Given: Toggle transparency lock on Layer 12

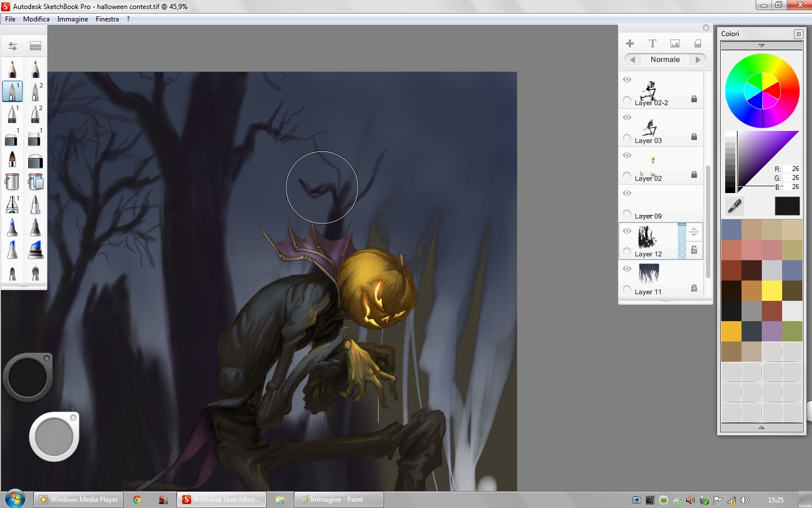Looking at the screenshot, I should pyautogui.click(x=694, y=249).
